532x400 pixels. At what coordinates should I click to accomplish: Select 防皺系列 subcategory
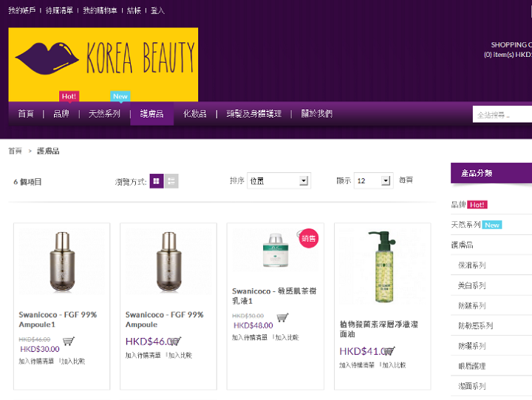click(x=472, y=305)
